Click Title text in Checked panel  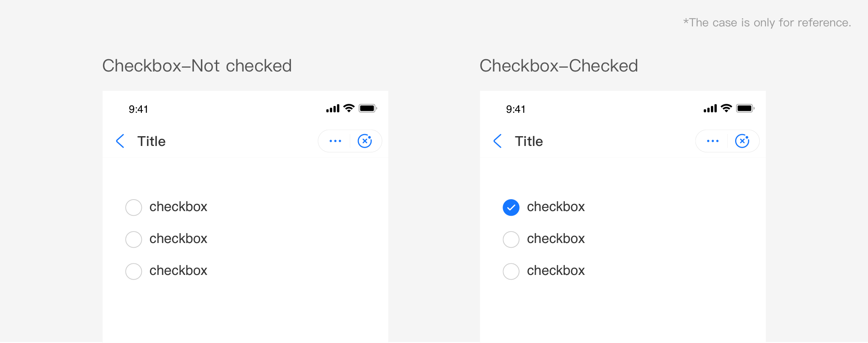[529, 141]
